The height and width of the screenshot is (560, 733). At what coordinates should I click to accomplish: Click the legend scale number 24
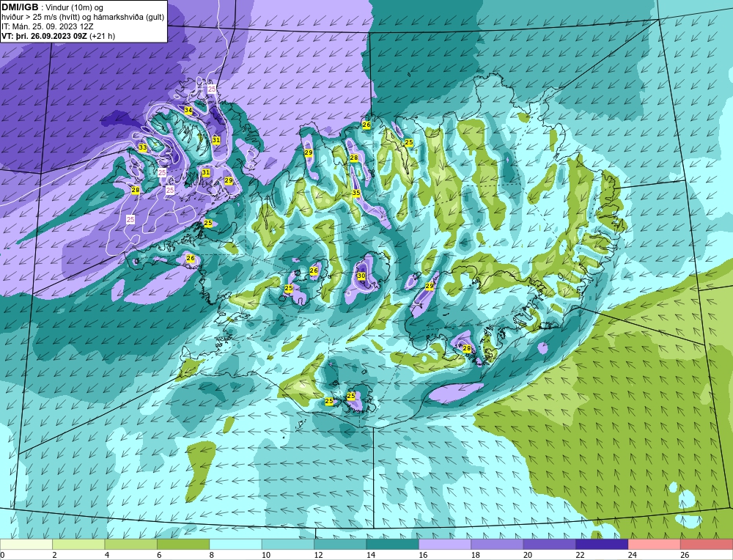click(x=633, y=555)
